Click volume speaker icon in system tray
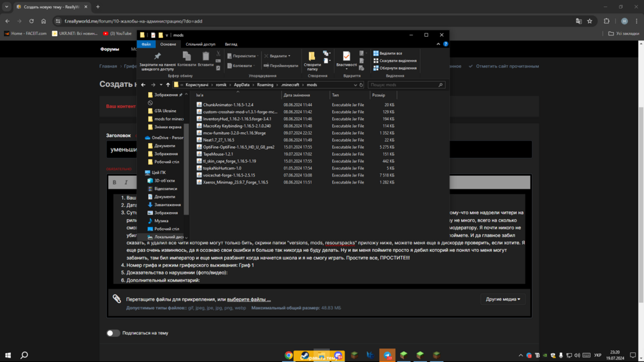The height and width of the screenshot is (362, 644). click(x=577, y=356)
